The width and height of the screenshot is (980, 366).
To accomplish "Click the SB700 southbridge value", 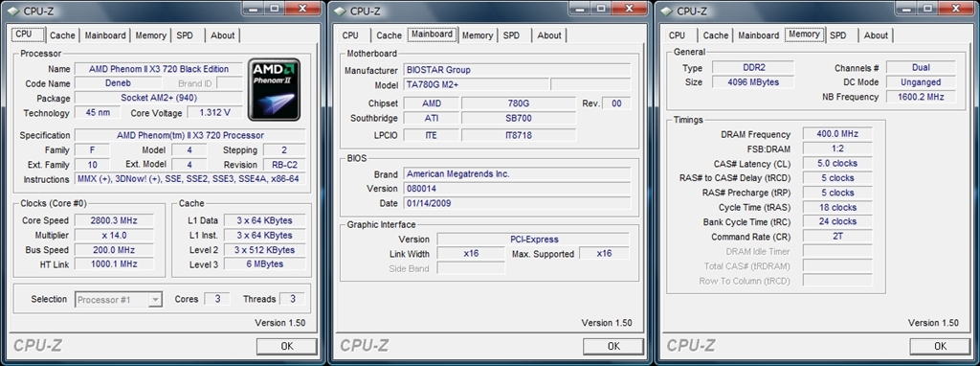I will tap(518, 118).
